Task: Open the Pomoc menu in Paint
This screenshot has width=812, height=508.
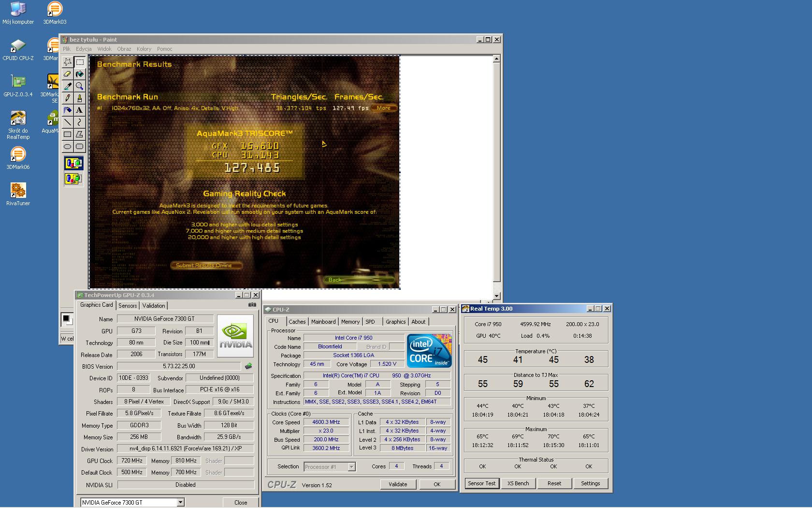Action: point(165,49)
